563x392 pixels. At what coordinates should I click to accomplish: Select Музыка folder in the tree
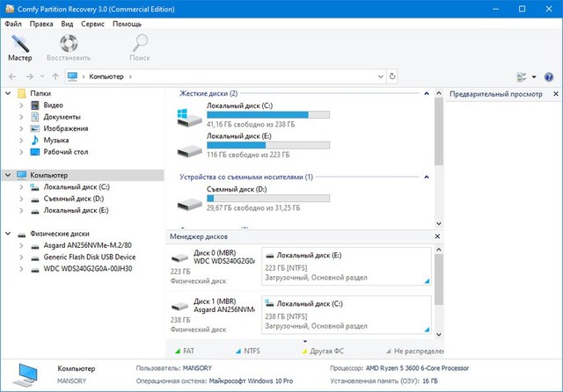point(56,140)
